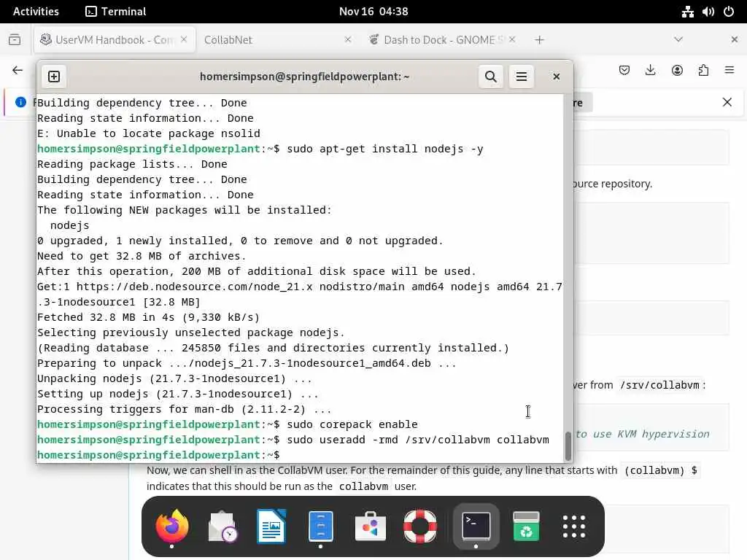The height and width of the screenshot is (560, 747).
Task: Close the Dash to Dock tab
Action: [511, 39]
